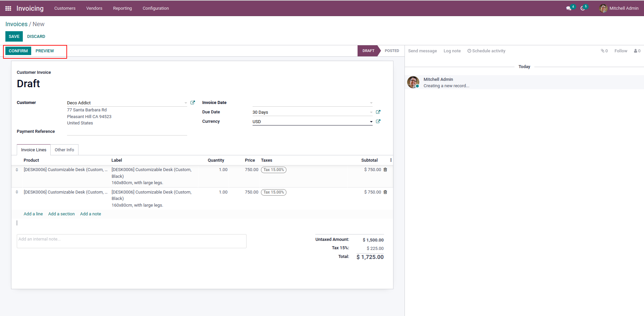Delete the first invoice line with trash icon
Viewport: 644px width, 316px height.
[x=385, y=170]
